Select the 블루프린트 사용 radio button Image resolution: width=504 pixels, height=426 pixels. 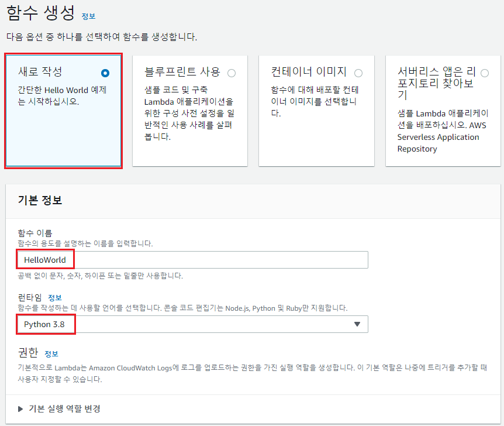(232, 73)
